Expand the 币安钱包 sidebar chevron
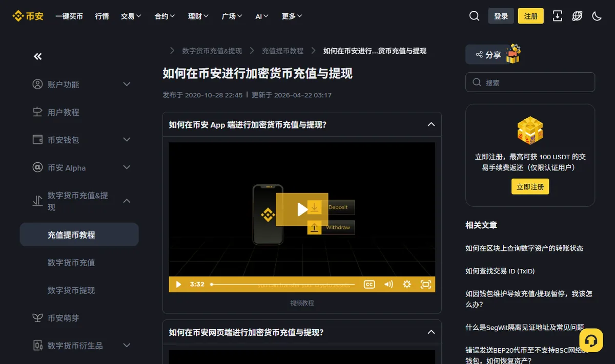615x364 pixels. [127, 139]
